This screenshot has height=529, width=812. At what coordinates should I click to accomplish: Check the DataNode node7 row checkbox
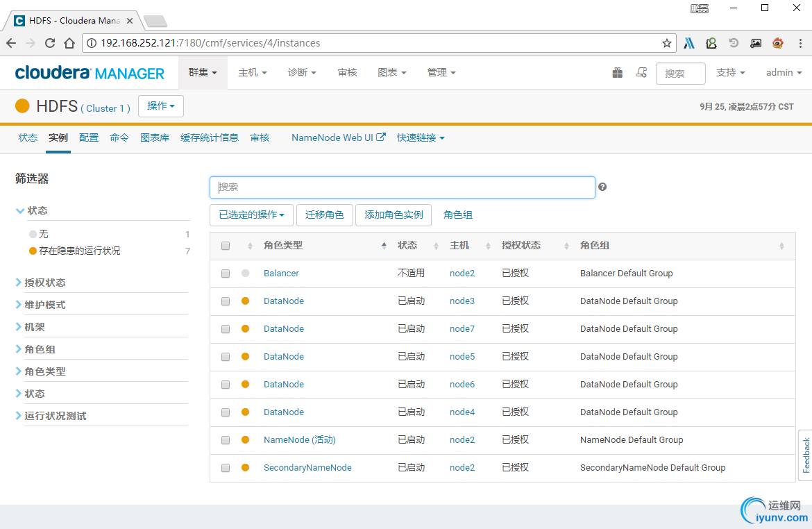pos(226,329)
